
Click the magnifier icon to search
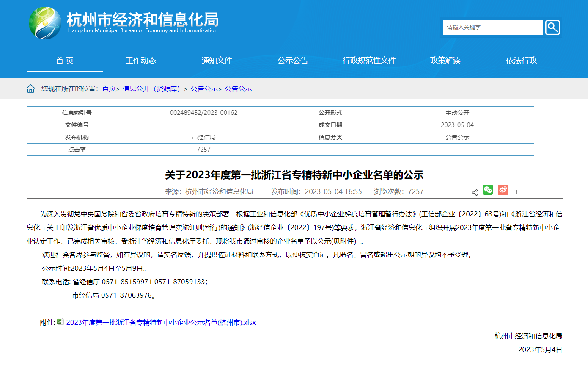(x=552, y=27)
